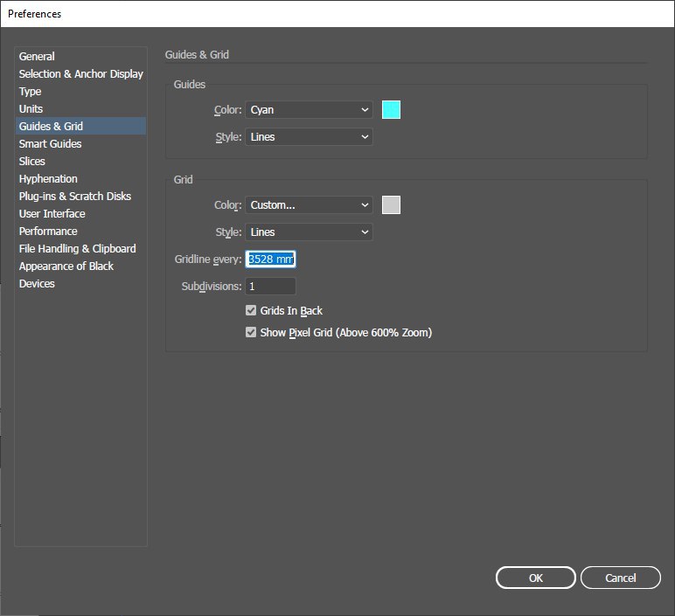Screen dimensions: 675x616
Task: Click the cyan Guides color swatch
Action: [391, 110]
